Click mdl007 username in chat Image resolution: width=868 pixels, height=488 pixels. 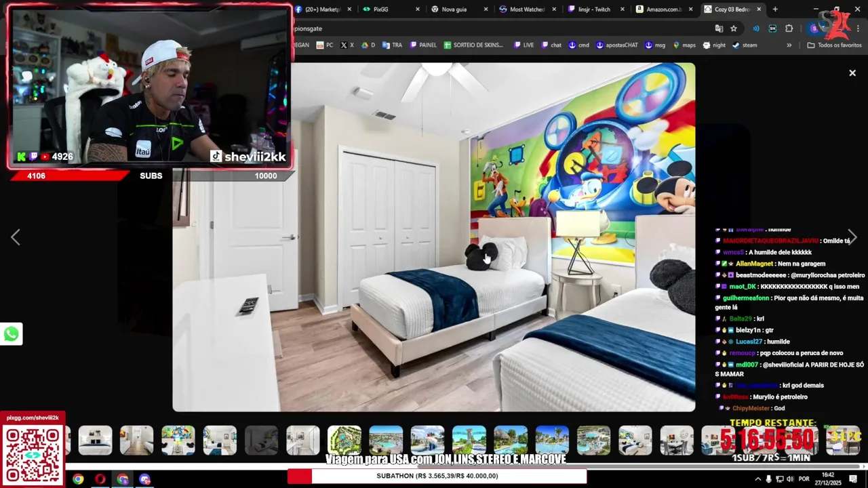click(747, 365)
